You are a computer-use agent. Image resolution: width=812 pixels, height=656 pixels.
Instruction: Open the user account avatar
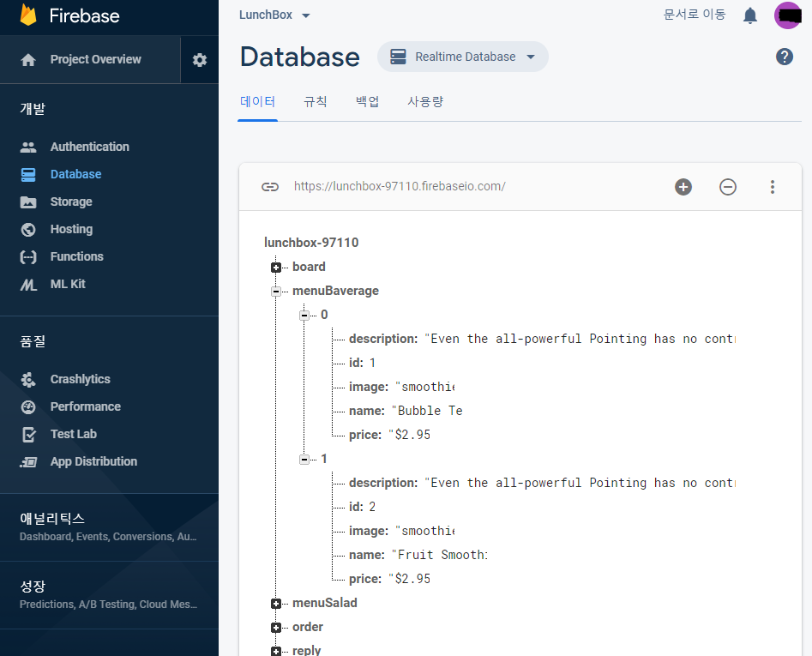788,15
